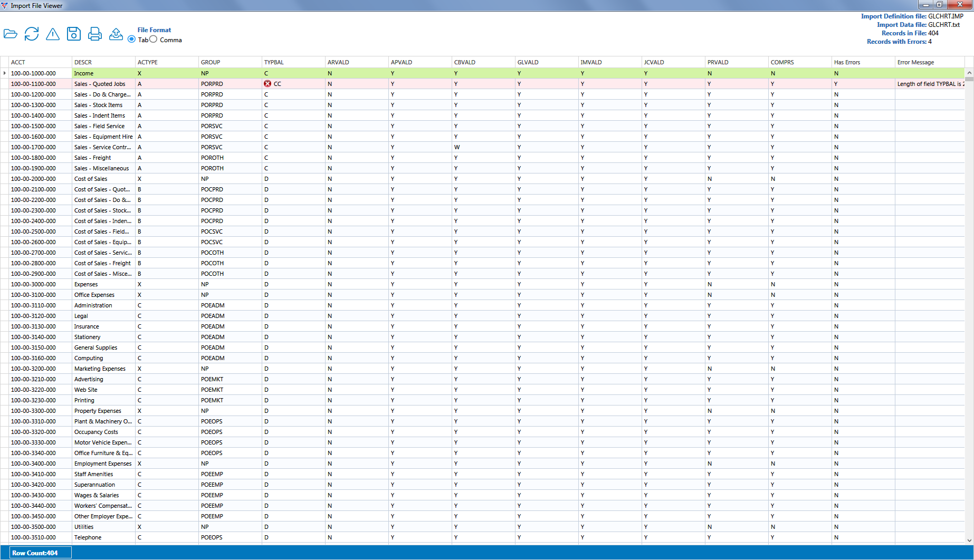This screenshot has height=560, width=974.
Task: Select the Telephone description cell
Action: pos(103,537)
